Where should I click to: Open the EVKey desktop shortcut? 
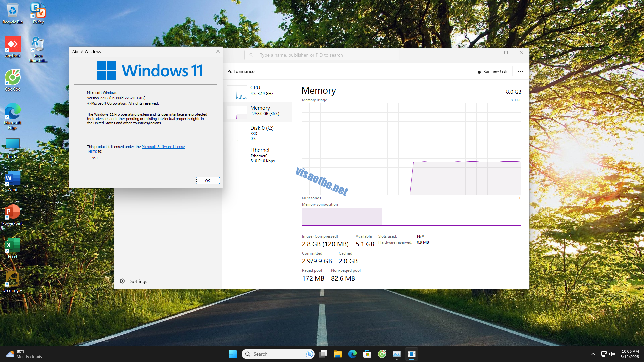38,14
